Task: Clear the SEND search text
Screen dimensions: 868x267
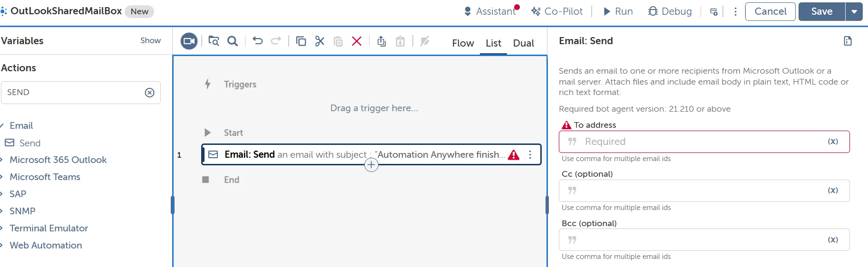Action: 149,93
